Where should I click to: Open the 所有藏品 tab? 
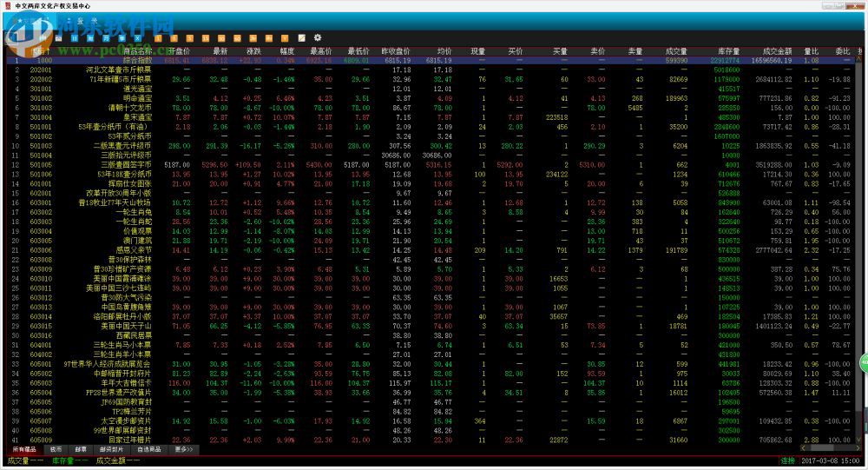click(x=23, y=449)
